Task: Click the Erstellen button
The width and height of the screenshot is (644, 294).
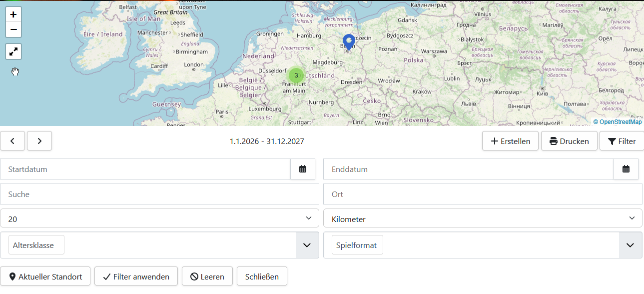Action: (x=510, y=141)
